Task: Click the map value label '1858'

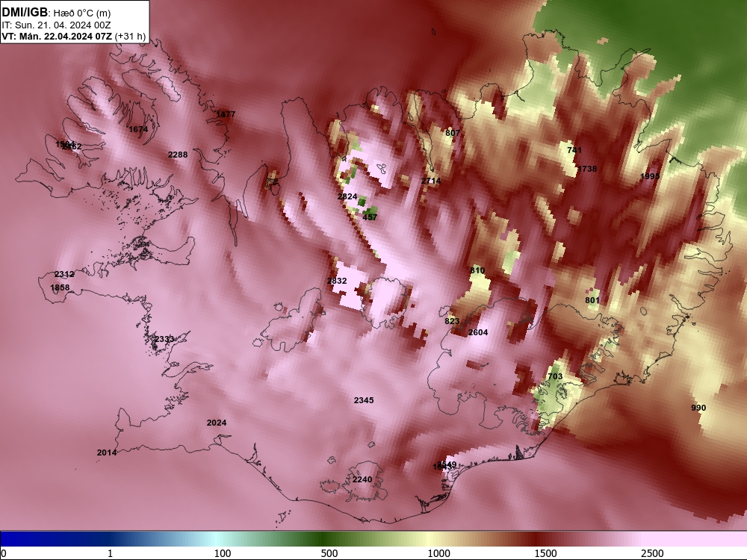Action: tap(60, 287)
